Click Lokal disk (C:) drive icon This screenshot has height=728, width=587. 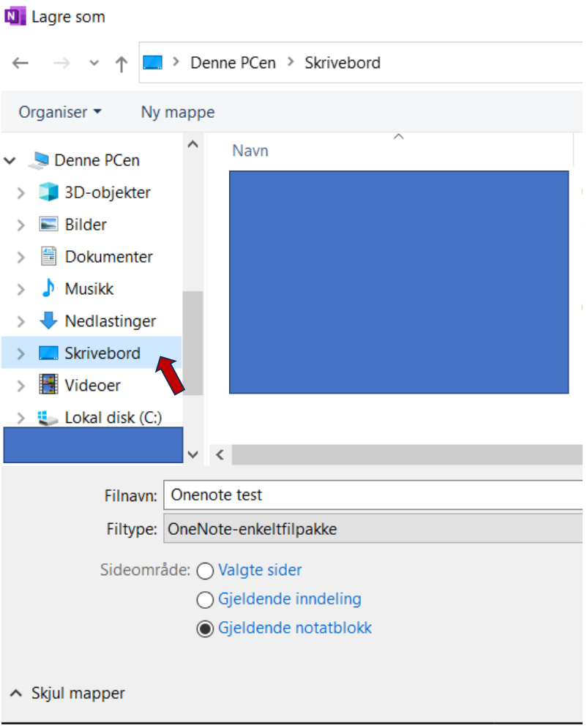pos(48,417)
